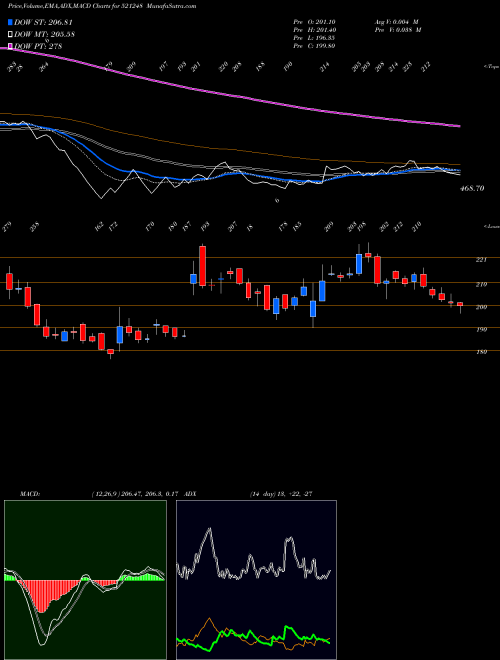Select the 'Pre V: 0.038 M' value

pos(398,30)
